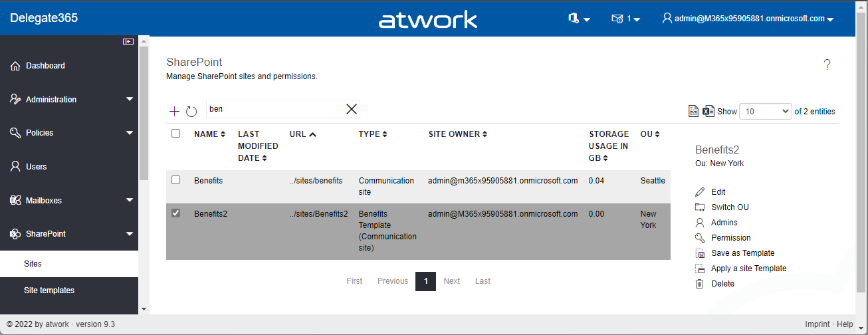868x335 pixels.
Task: Clear the search box with X
Action: point(352,109)
